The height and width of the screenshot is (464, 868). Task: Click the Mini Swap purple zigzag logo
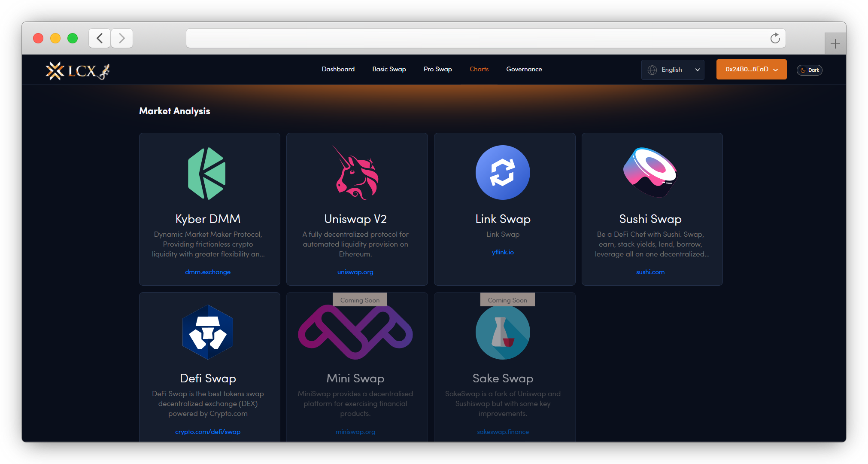[x=355, y=332]
